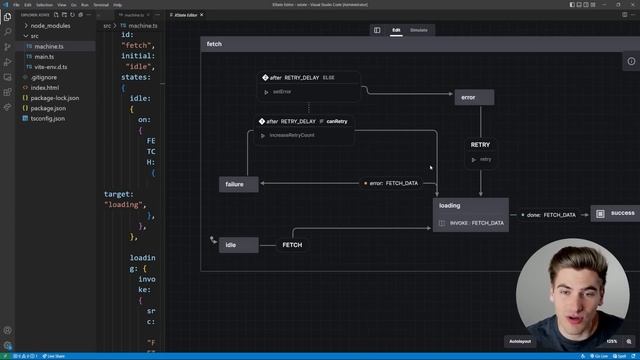The height and width of the screenshot is (360, 640).
Task: Expand the node_modules folder
Action: [50, 26]
